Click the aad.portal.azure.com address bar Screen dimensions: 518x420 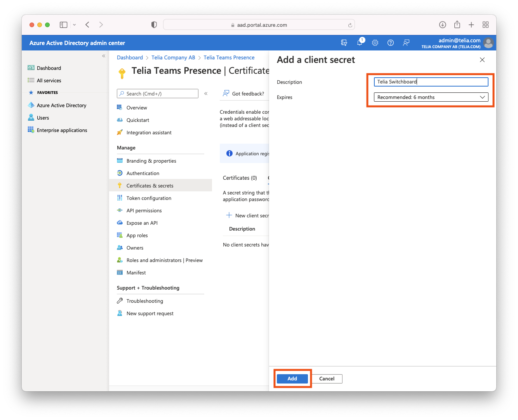259,25
